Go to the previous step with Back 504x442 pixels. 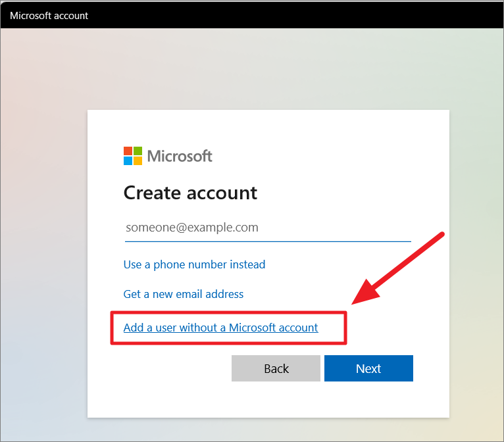(x=276, y=368)
